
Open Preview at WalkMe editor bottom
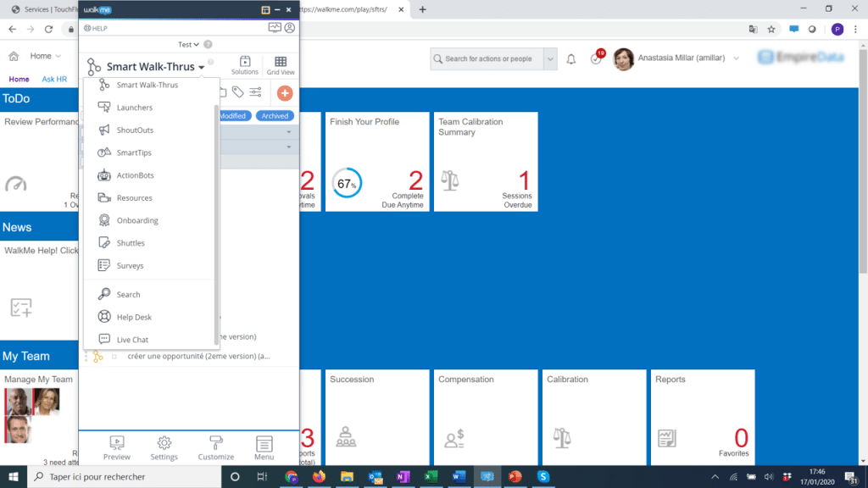[x=117, y=448]
